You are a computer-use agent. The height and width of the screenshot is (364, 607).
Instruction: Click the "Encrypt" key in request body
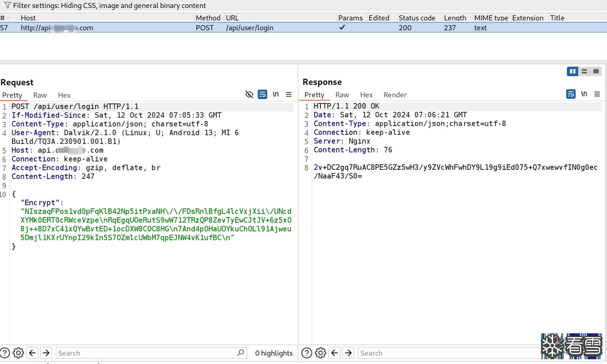(x=40, y=202)
